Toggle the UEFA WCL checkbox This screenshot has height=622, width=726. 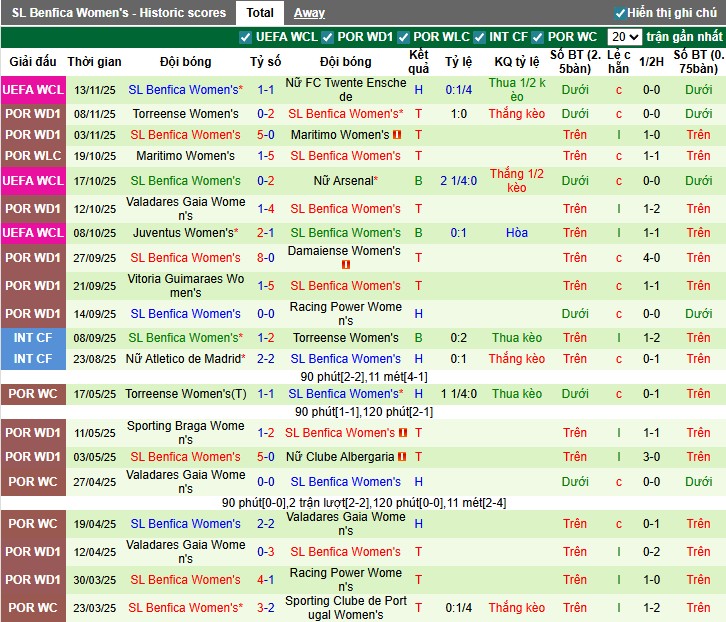(x=246, y=37)
